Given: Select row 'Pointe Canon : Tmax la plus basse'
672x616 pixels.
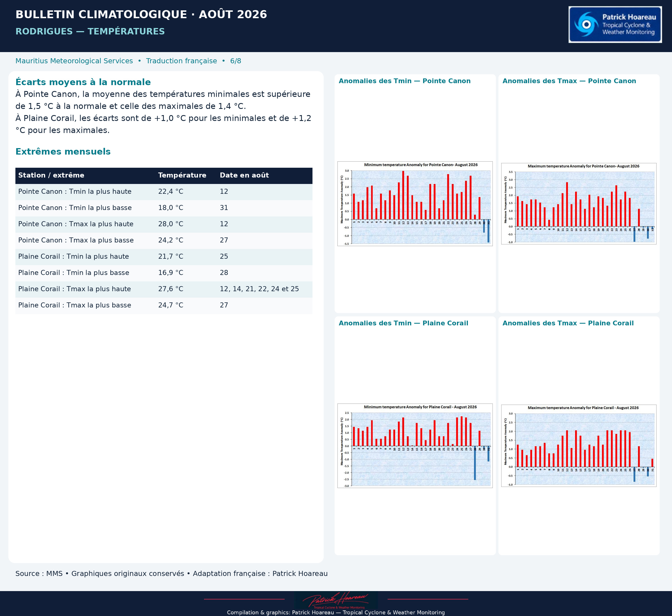Looking at the screenshot, I should click(164, 240).
